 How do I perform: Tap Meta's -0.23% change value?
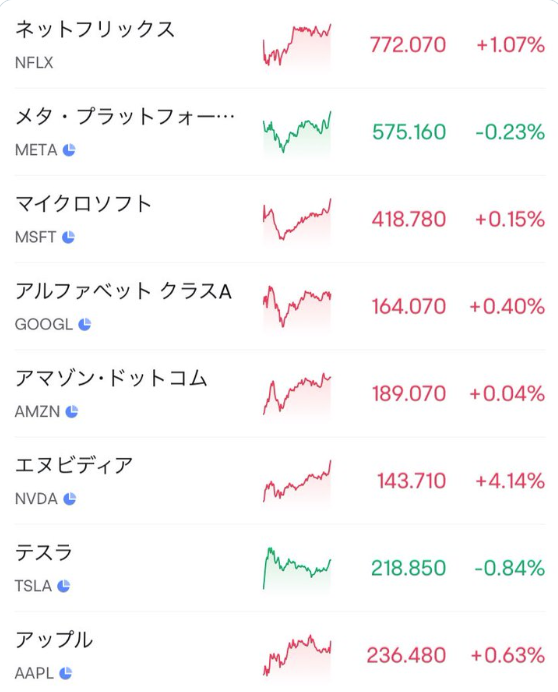coord(510,132)
